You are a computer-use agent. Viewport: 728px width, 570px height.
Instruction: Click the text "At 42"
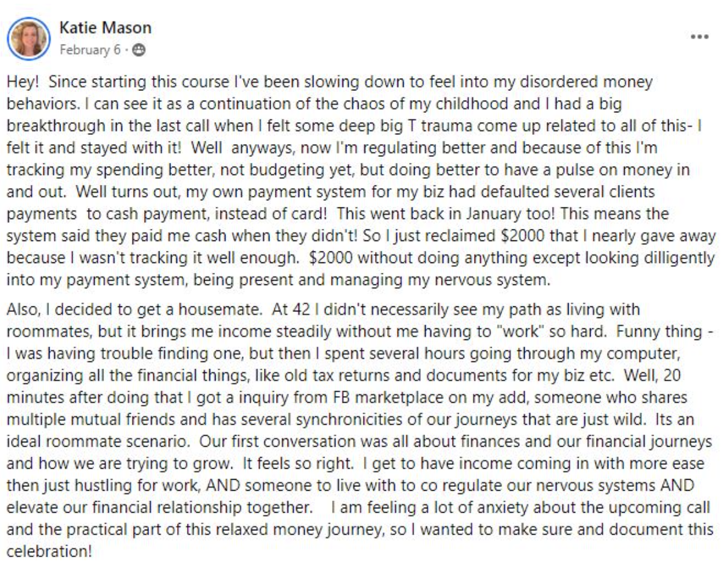(x=291, y=309)
